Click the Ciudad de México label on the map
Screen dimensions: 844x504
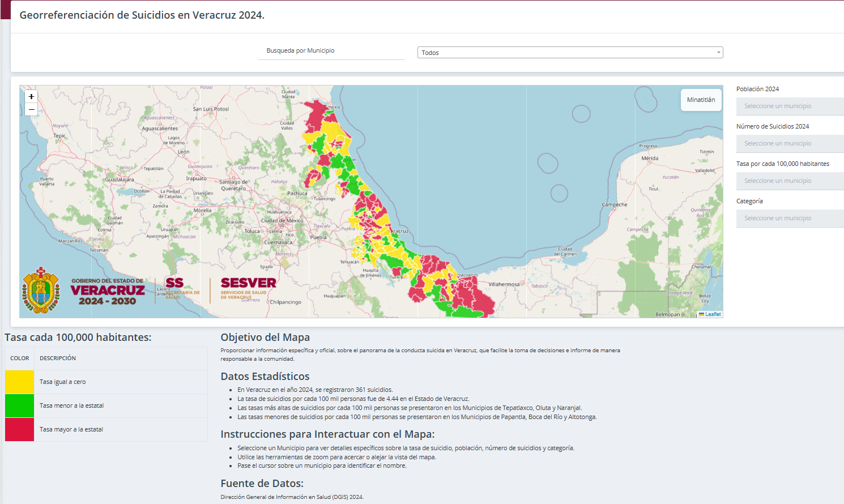click(282, 221)
